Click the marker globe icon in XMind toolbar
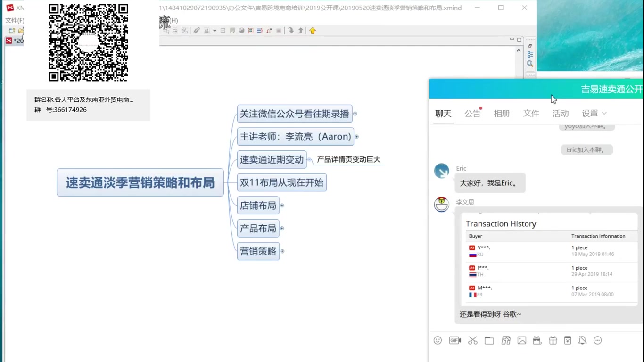Viewport: 644px width, 362px height. (x=242, y=31)
